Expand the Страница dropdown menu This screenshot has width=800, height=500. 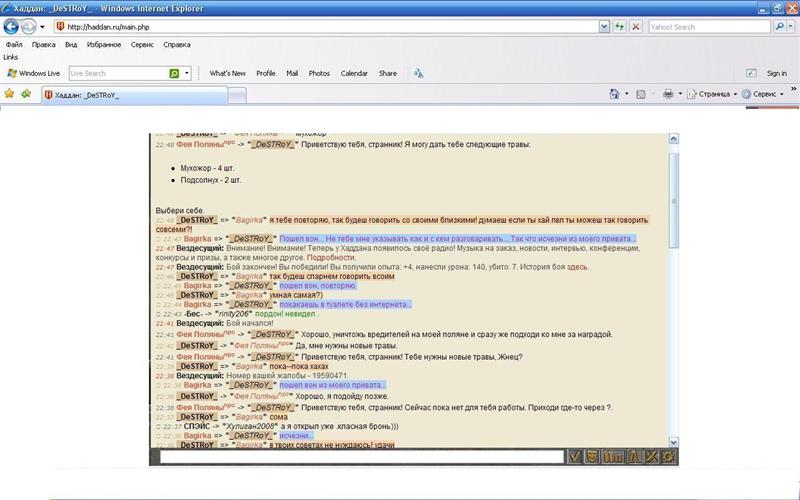point(711,93)
